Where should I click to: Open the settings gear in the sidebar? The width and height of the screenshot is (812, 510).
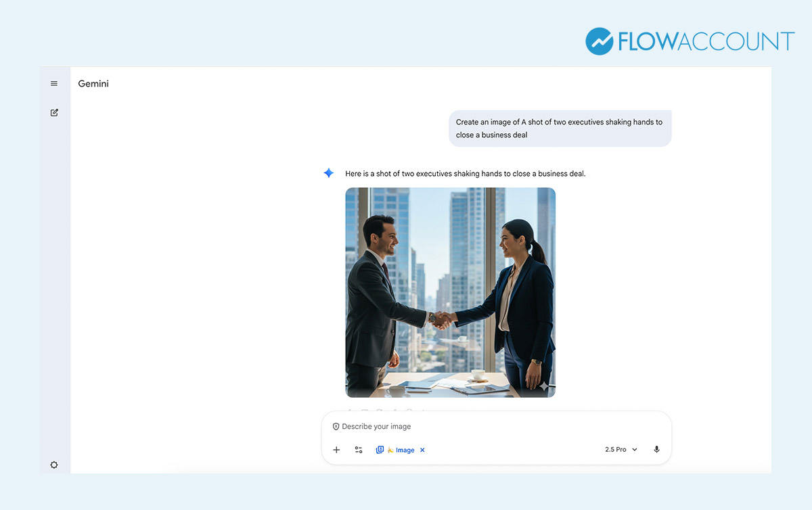click(x=54, y=465)
